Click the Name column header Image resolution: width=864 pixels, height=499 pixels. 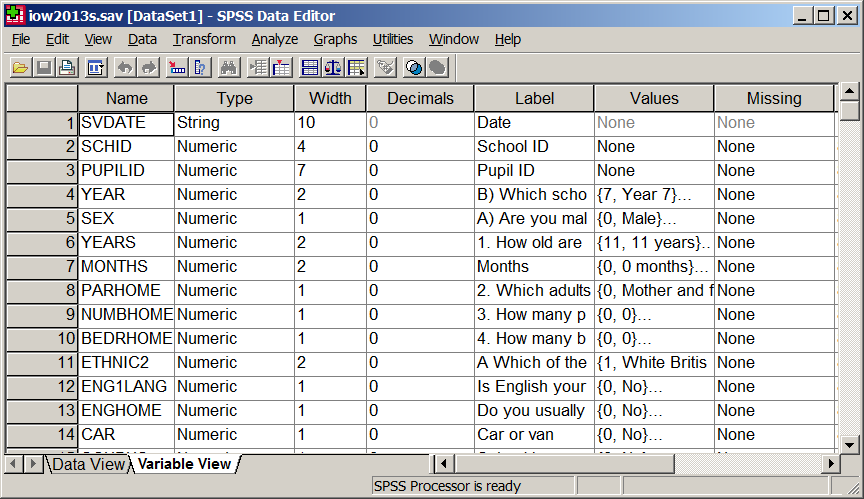pyautogui.click(x=126, y=98)
